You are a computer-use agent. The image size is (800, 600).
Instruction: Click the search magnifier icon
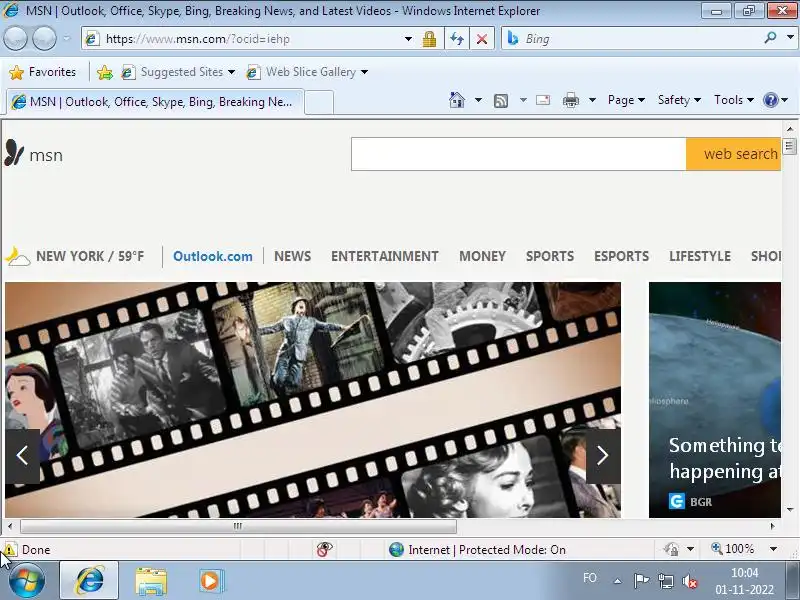pyautogui.click(x=770, y=38)
